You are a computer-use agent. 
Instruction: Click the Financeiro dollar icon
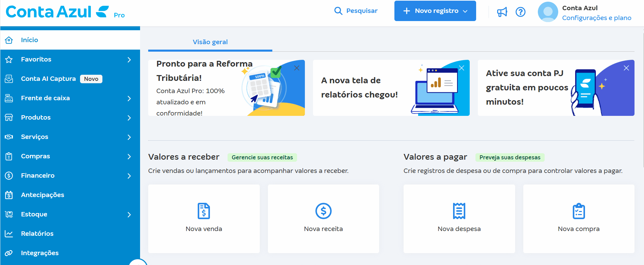[9, 176]
